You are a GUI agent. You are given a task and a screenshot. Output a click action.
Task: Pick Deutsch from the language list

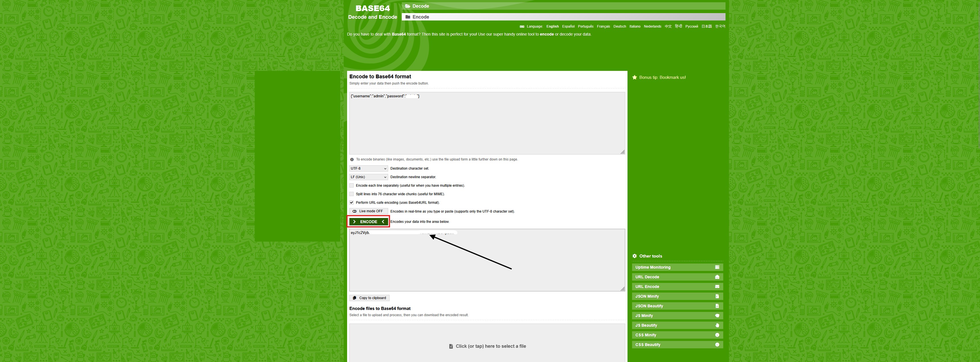click(x=620, y=26)
